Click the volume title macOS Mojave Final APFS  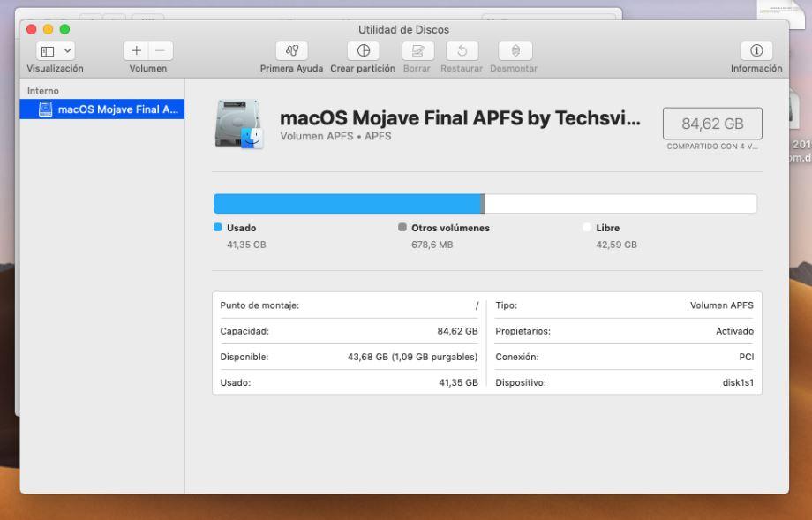460,118
